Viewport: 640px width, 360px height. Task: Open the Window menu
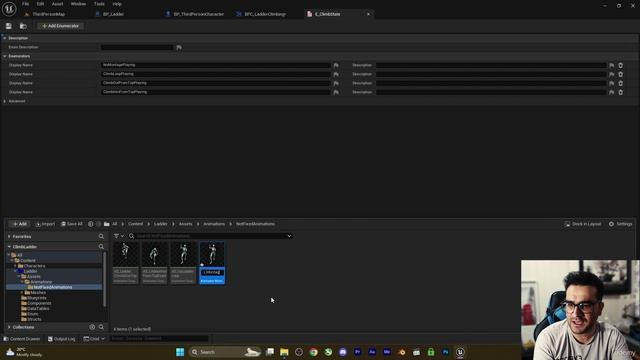point(78,4)
